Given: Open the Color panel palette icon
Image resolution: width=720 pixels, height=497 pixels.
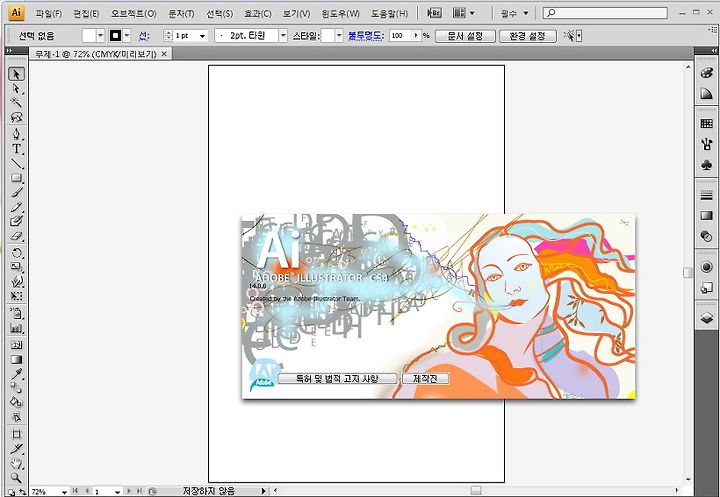Looking at the screenshot, I should (707, 73).
